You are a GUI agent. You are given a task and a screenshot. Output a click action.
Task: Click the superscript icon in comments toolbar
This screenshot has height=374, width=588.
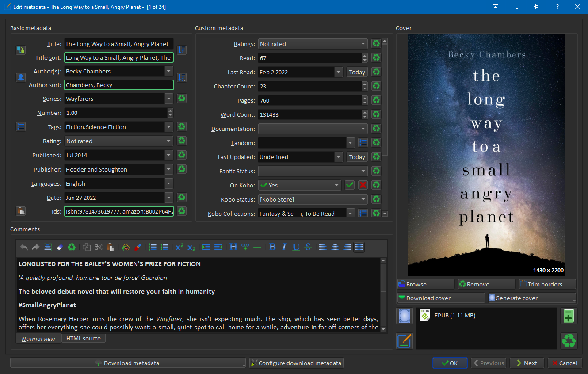(179, 247)
